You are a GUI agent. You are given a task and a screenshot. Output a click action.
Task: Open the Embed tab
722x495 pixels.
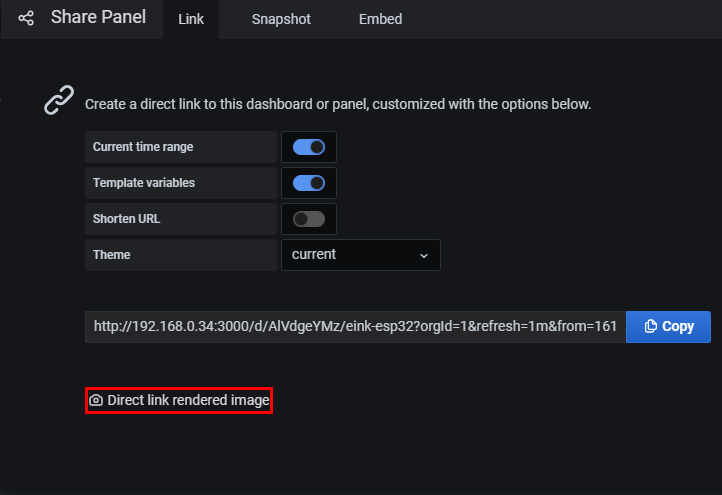[380, 19]
